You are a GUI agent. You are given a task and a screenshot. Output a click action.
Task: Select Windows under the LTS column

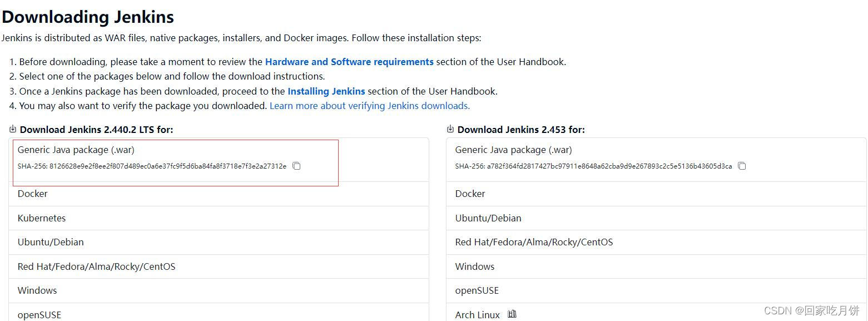coord(219,290)
